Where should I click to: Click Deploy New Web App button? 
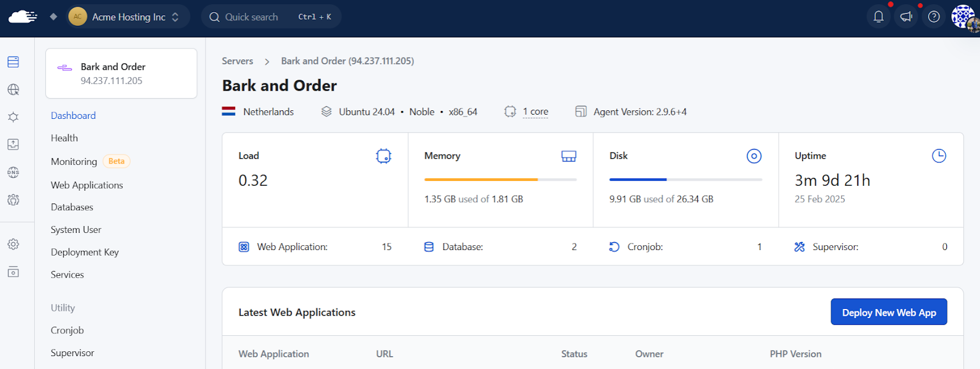889,312
